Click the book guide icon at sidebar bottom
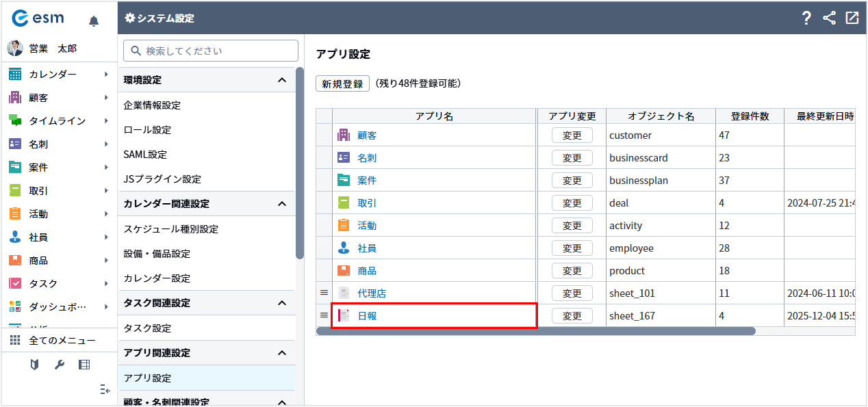Viewport: 868px width, 407px height. pyautogui.click(x=35, y=365)
